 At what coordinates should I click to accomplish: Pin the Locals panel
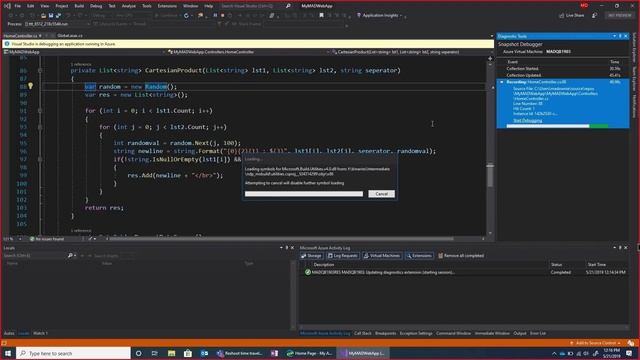(287, 248)
